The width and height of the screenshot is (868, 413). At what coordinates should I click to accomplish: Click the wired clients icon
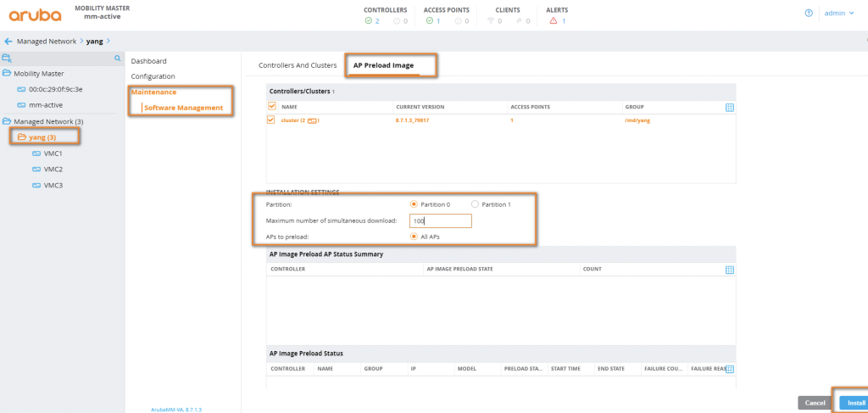coord(520,21)
